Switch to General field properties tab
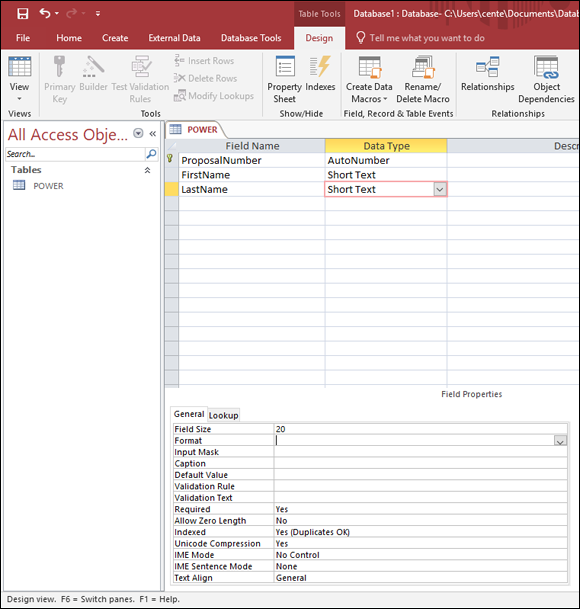 coord(189,414)
